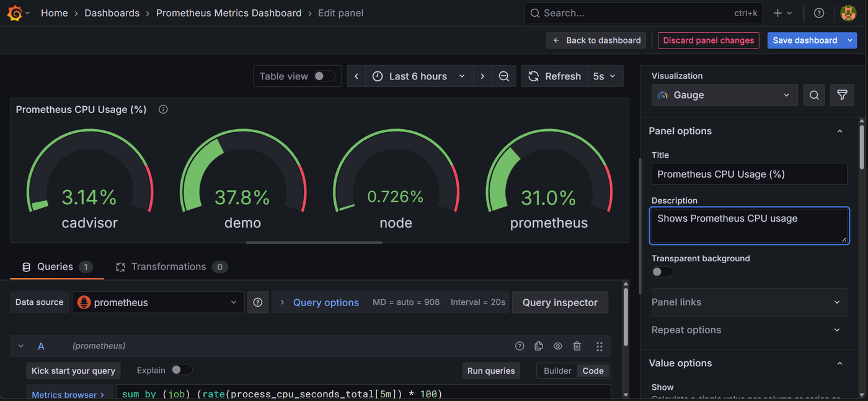Collapse query A row chevron
The width and height of the screenshot is (868, 401).
(20, 346)
